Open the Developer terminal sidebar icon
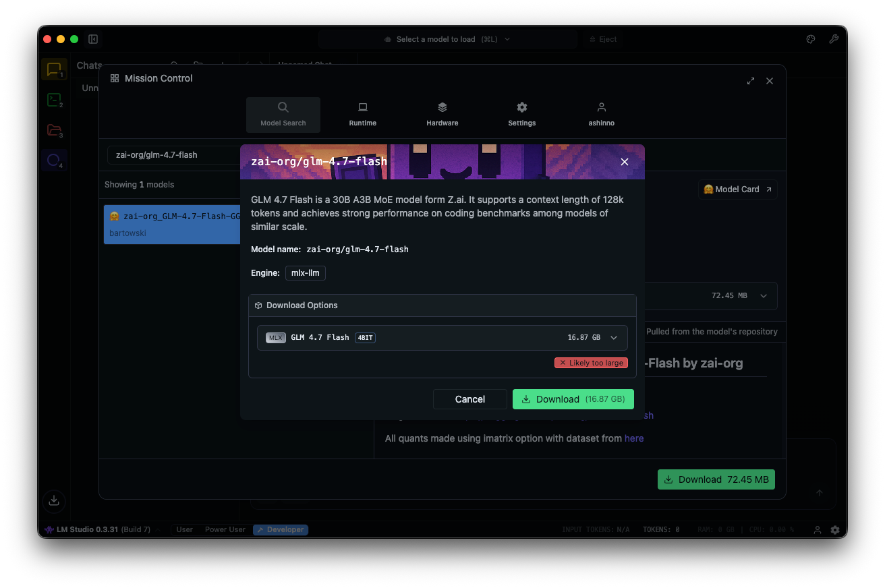 coord(54,100)
